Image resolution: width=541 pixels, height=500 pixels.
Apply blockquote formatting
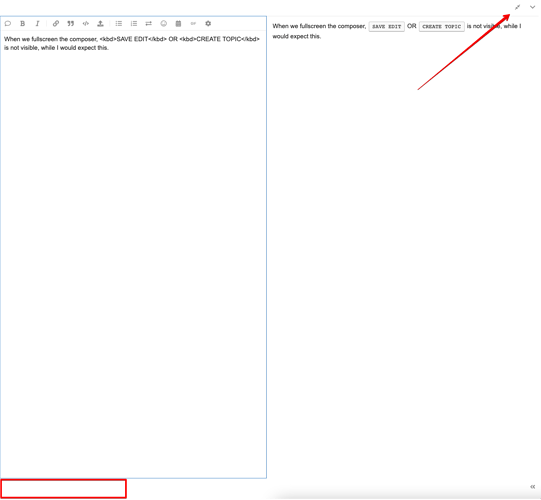click(x=70, y=23)
